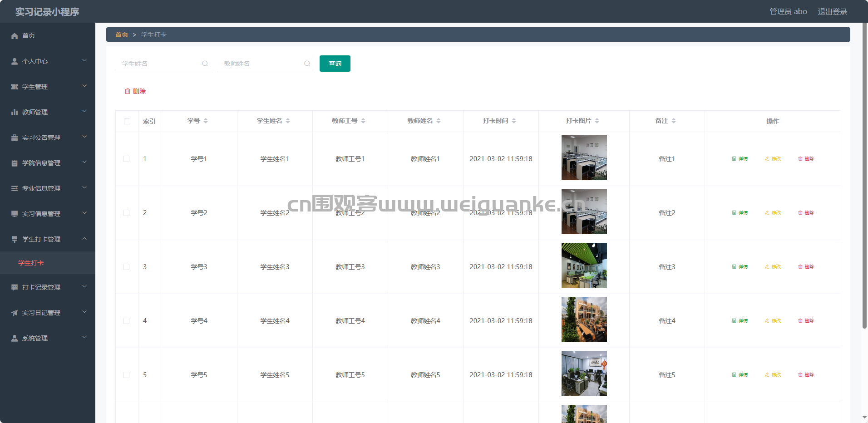
Task: Expand the 打卡记录管理 menu chevron
Action: pos(84,286)
